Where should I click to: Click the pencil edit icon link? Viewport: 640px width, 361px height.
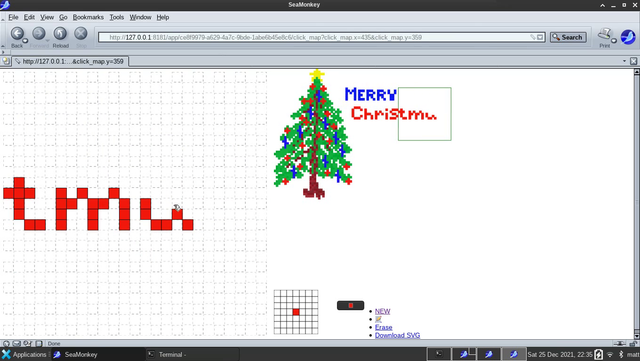(x=378, y=319)
